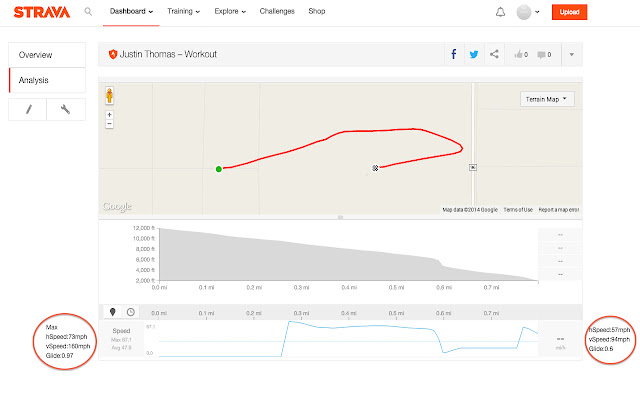Share activity on Twitter
Image resolution: width=640 pixels, height=400 pixels.
(474, 54)
